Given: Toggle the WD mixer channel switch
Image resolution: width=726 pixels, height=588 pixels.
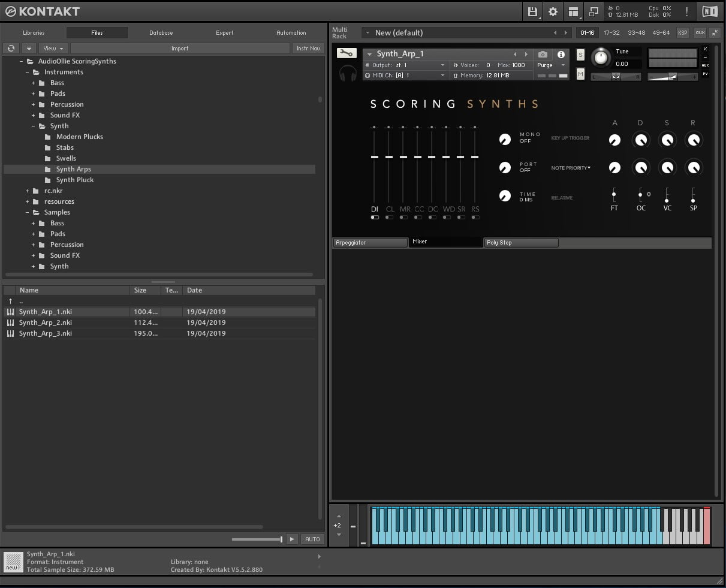Looking at the screenshot, I should [447, 218].
